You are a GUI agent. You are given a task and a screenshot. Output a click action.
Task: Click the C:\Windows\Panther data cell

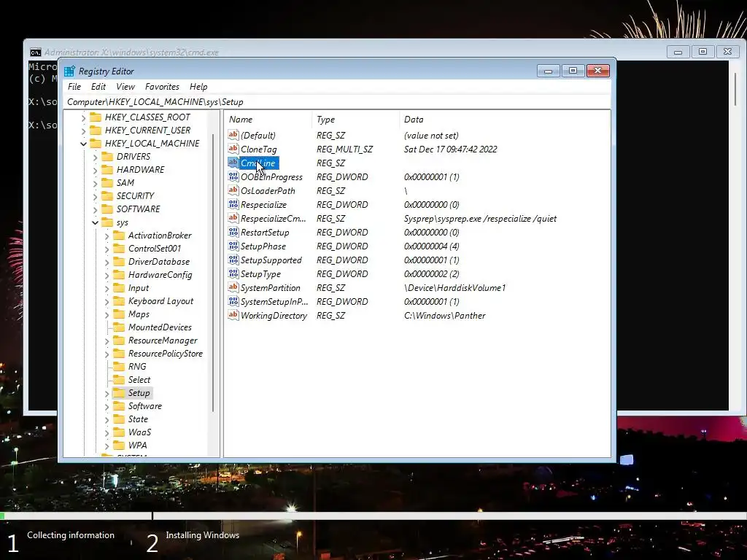[444, 315]
